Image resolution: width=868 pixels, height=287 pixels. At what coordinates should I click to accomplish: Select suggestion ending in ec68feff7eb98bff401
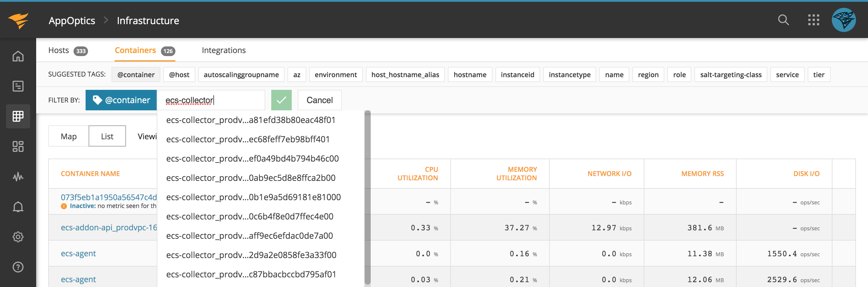pyautogui.click(x=248, y=139)
